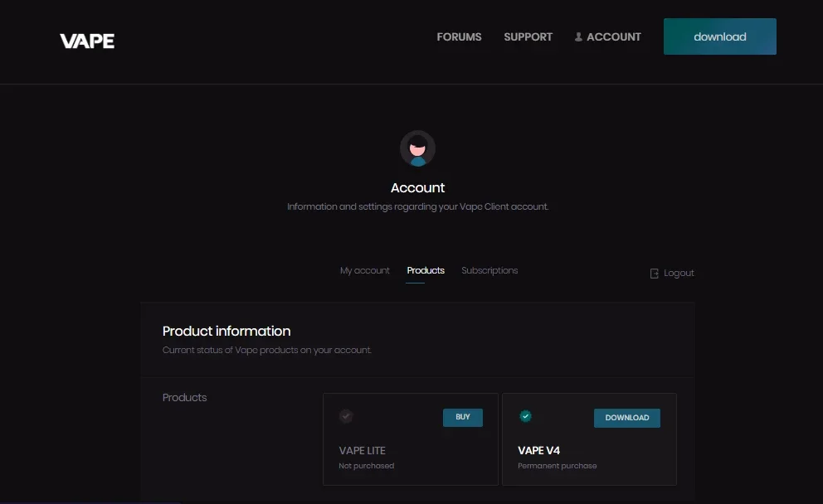Open the SUPPORT menu item
Viewport: 823px width, 504px height.
[x=528, y=36]
